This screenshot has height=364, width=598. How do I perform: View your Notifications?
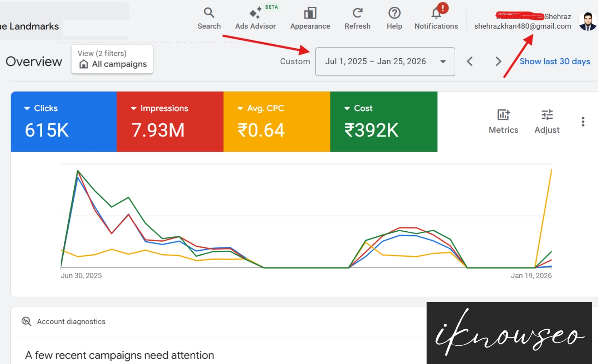point(436,18)
